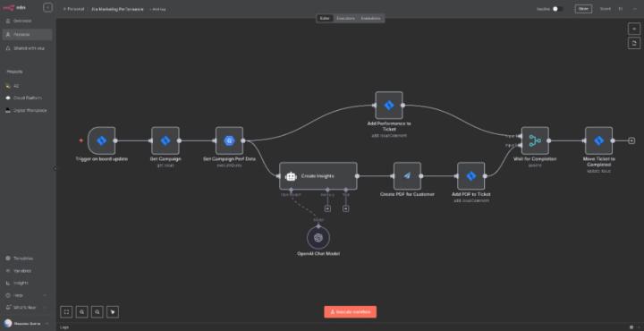Open Shared with you in sidebar
644x331 pixels.
coord(27,48)
